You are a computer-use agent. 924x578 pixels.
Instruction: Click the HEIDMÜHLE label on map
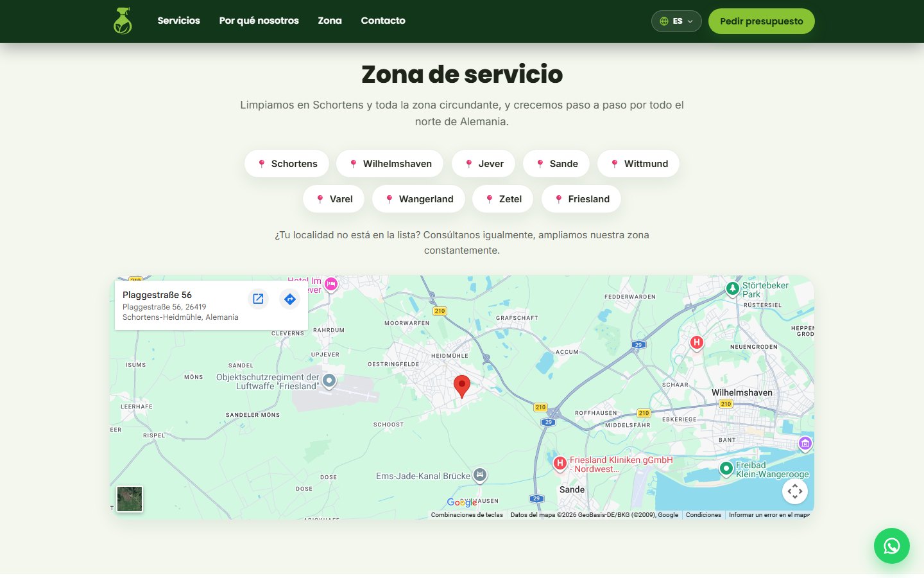(x=450, y=356)
